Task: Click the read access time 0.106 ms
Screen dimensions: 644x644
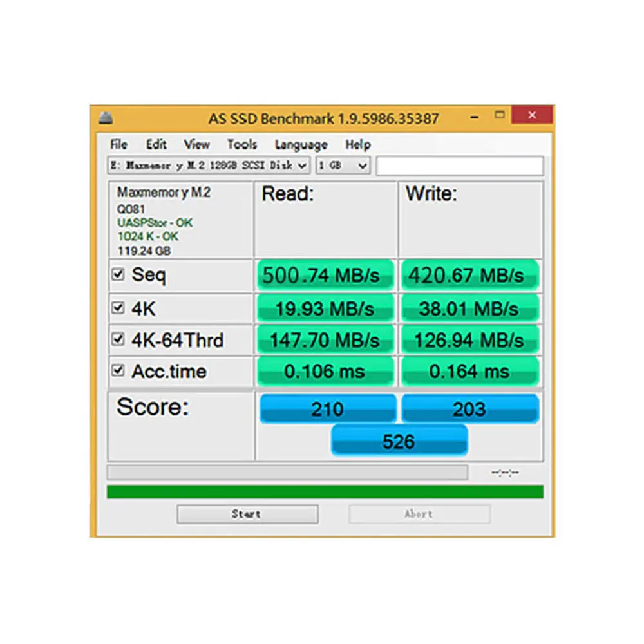Action: [x=325, y=372]
